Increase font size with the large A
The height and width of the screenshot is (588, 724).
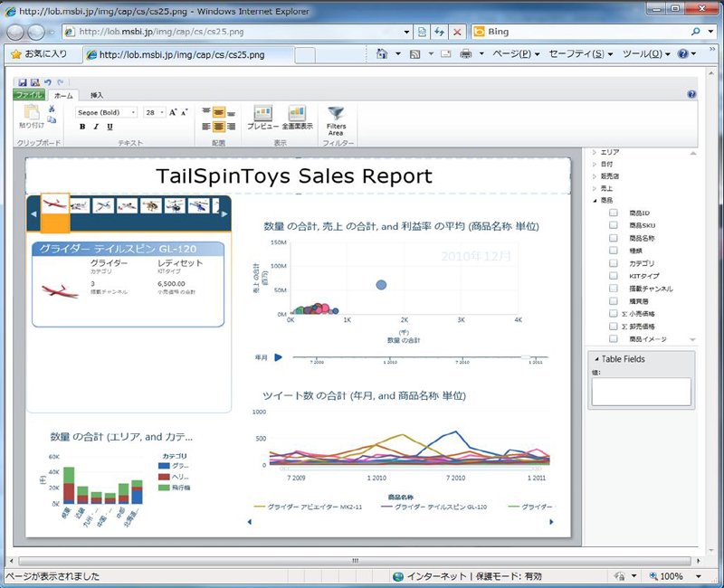(x=173, y=112)
